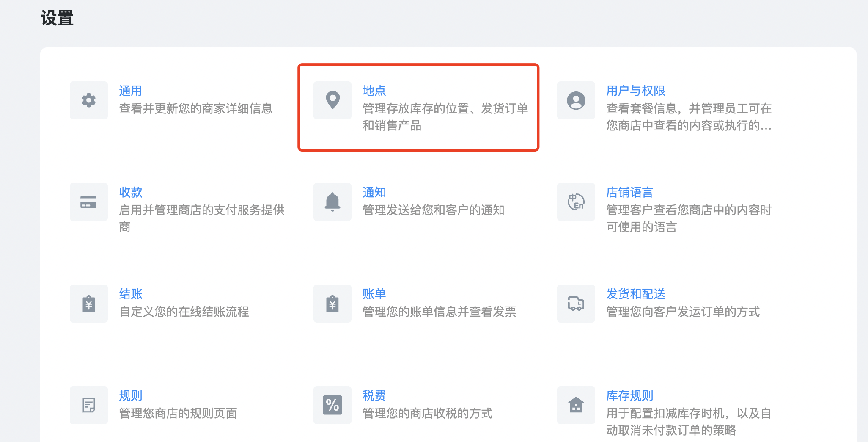Click the clipboard yen icon for 账单
The height and width of the screenshot is (442, 868).
[x=332, y=304]
